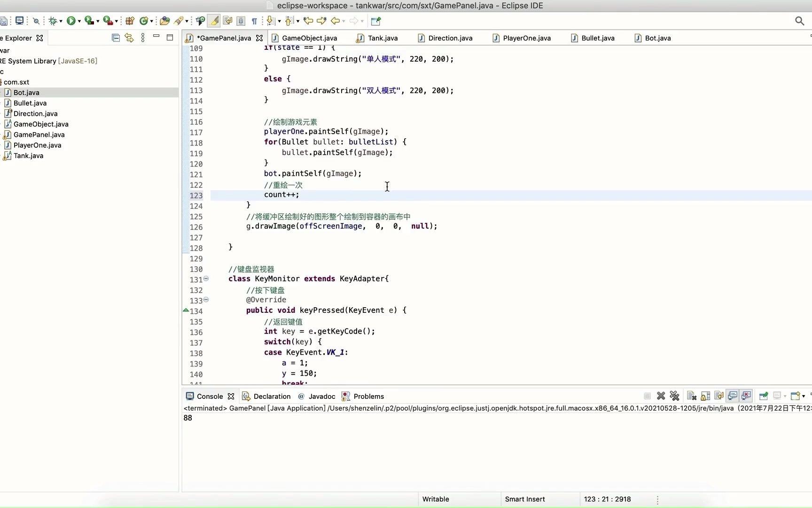Click the New Java Package icon
The height and width of the screenshot is (508, 812).
130,21
